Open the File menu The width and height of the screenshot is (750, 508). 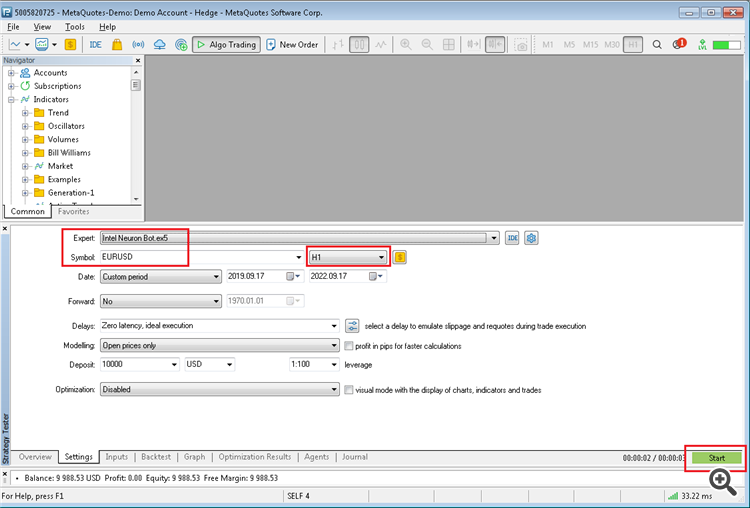[13, 27]
